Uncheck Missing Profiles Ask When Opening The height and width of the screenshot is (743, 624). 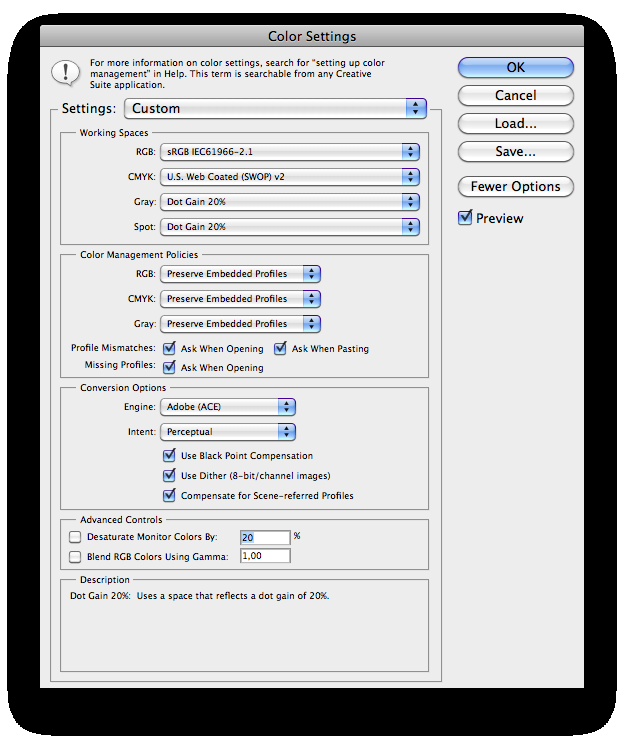(x=169, y=367)
